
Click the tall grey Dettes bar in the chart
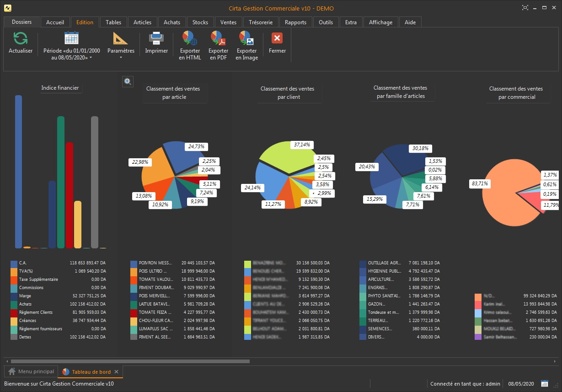point(95,182)
